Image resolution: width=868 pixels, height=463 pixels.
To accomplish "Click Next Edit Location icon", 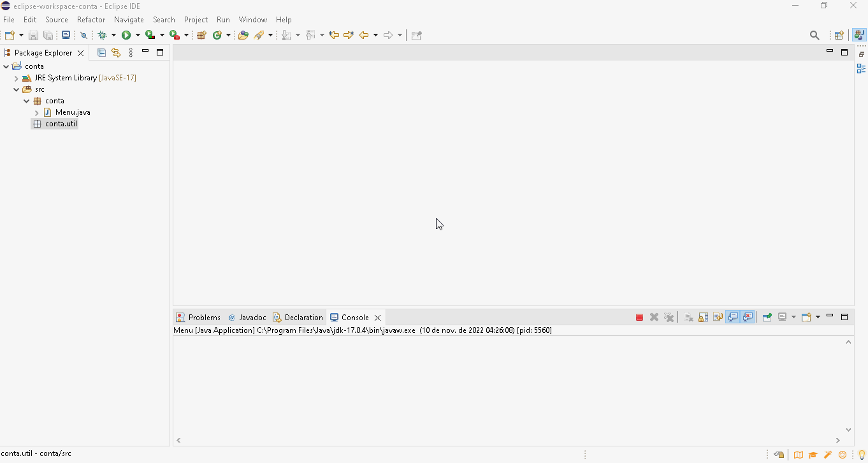I will (349, 35).
